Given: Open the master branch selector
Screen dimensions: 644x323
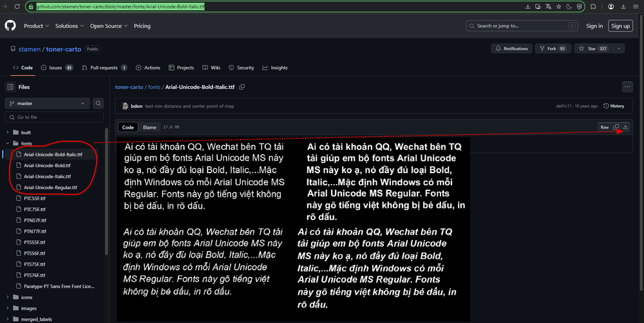Looking at the screenshot, I should (48, 104).
